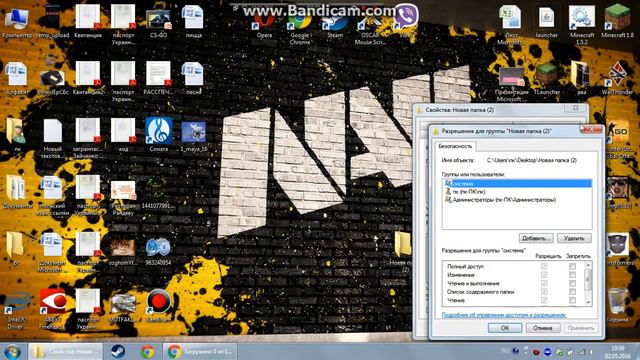The image size is (640, 360).
Task: Select система in the groups list
Action: [517, 184]
